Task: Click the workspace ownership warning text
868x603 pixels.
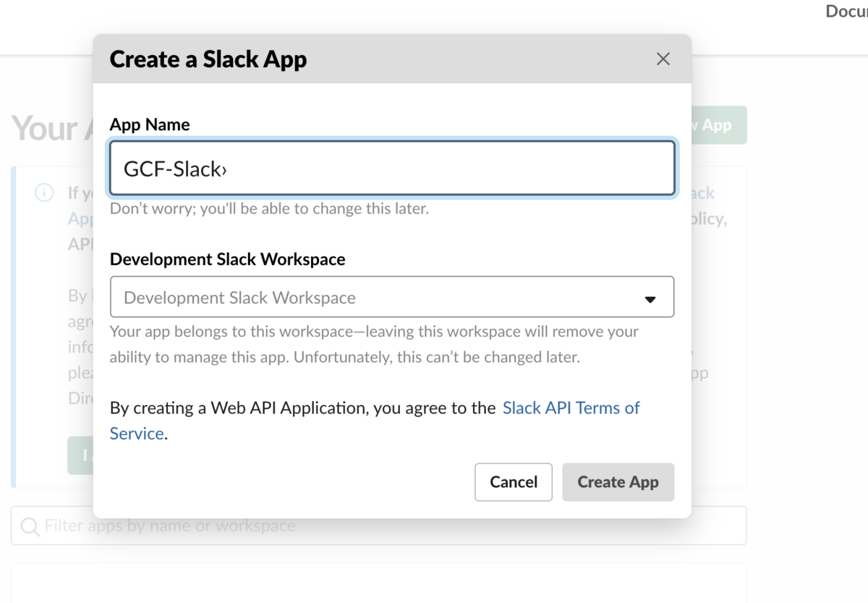Action: [374, 345]
